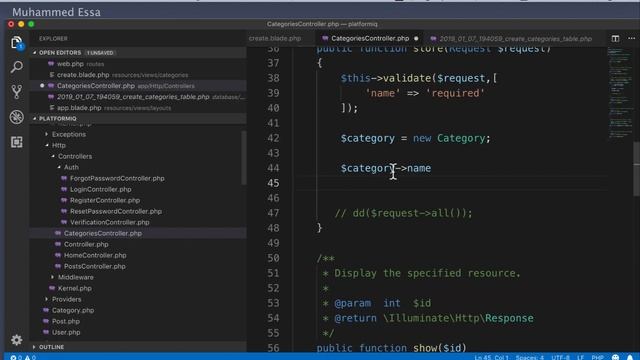Open the Extensions view in activity bar
Screen dimensions: 640x360
coord(16,142)
